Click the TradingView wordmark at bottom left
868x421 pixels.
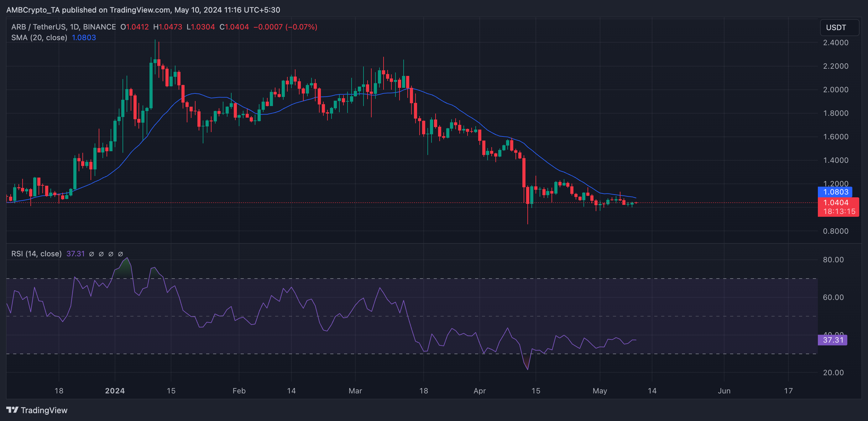click(x=44, y=410)
